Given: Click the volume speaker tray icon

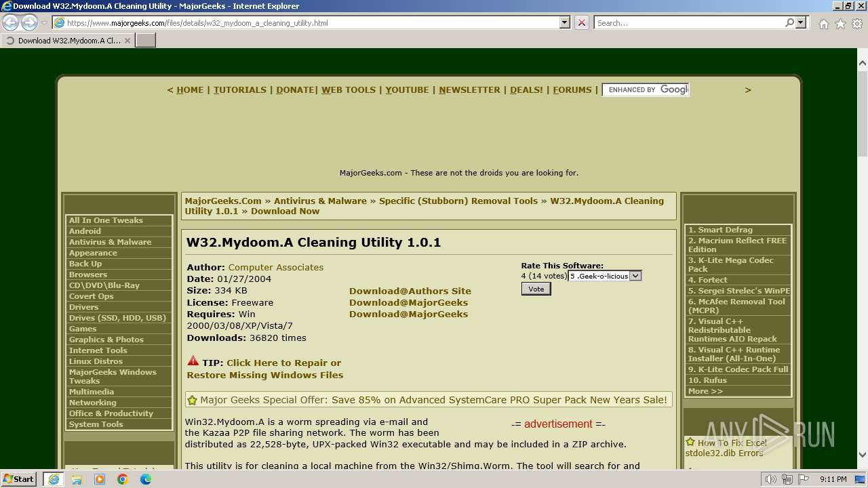Looking at the screenshot, I should tap(771, 479).
